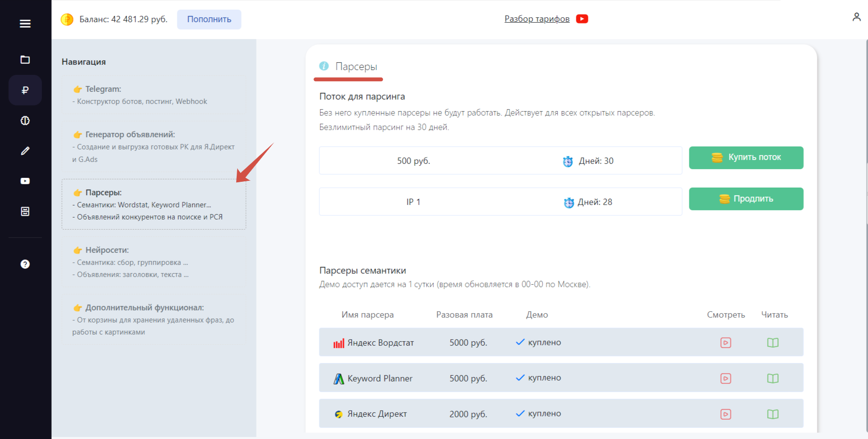Click the balance coin icon
The width and height of the screenshot is (868, 439).
click(67, 19)
